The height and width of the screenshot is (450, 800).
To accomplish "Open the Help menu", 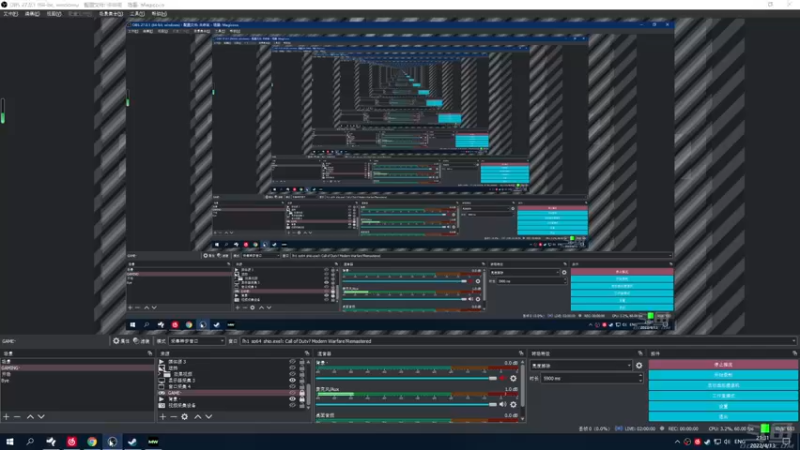I will pyautogui.click(x=159, y=14).
